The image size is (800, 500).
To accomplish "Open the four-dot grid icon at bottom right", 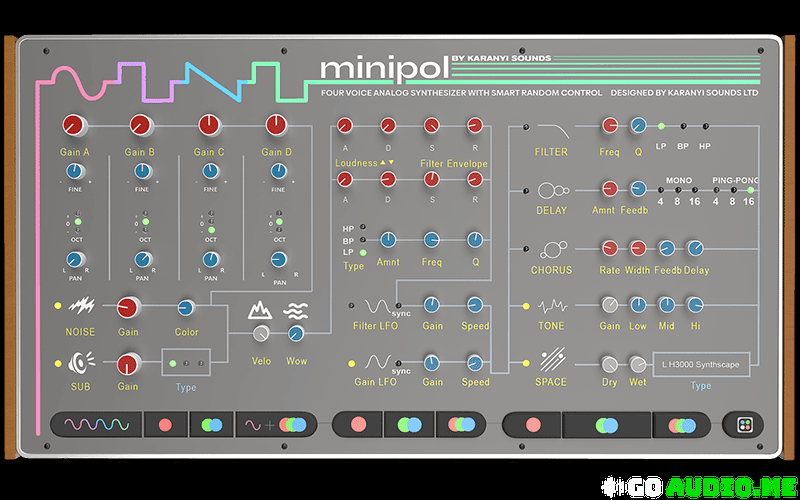I will coord(743,425).
